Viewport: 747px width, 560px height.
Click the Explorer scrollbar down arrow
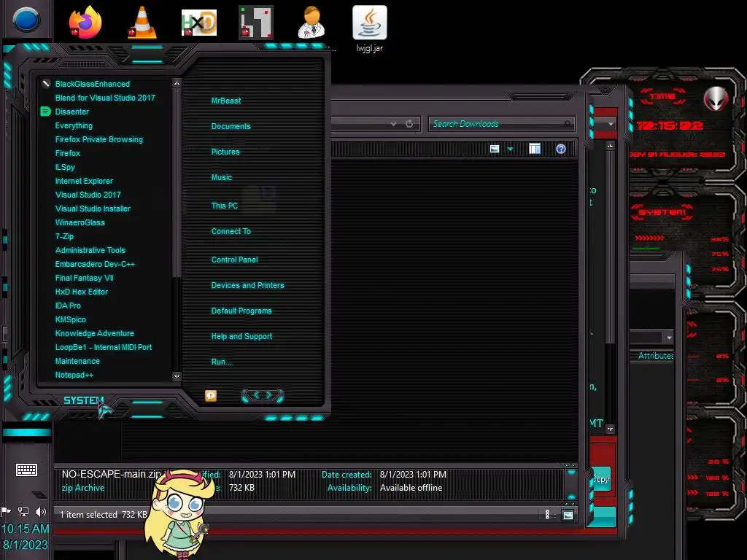tap(611, 429)
